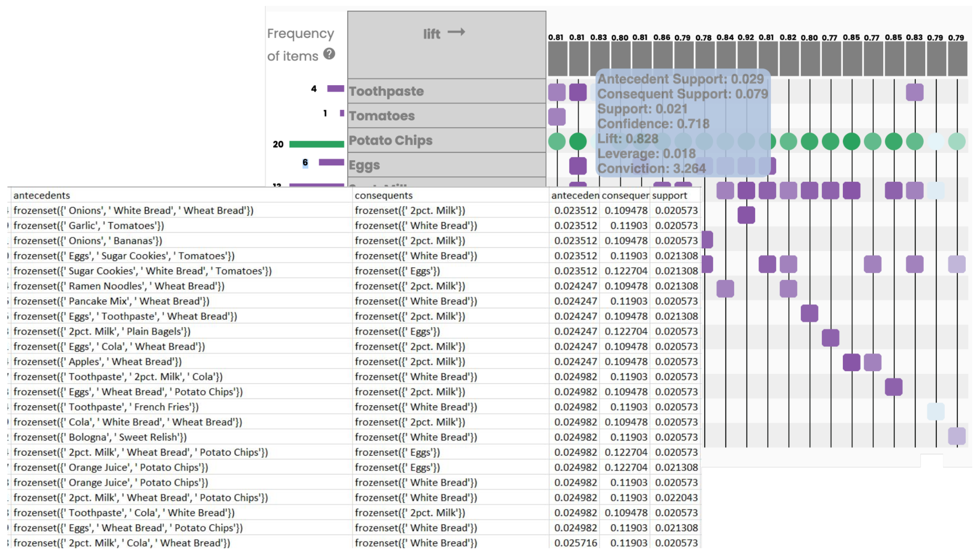Click the green Potato Chips frequency bar
The image size is (980, 558).
(x=316, y=144)
